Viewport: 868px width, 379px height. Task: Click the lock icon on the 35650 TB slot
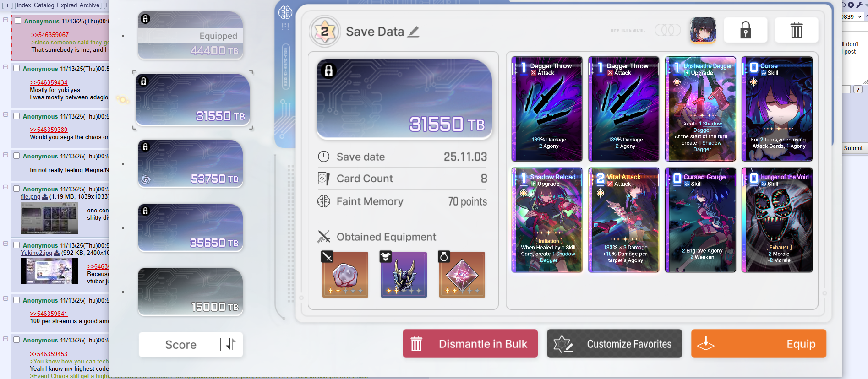click(145, 211)
